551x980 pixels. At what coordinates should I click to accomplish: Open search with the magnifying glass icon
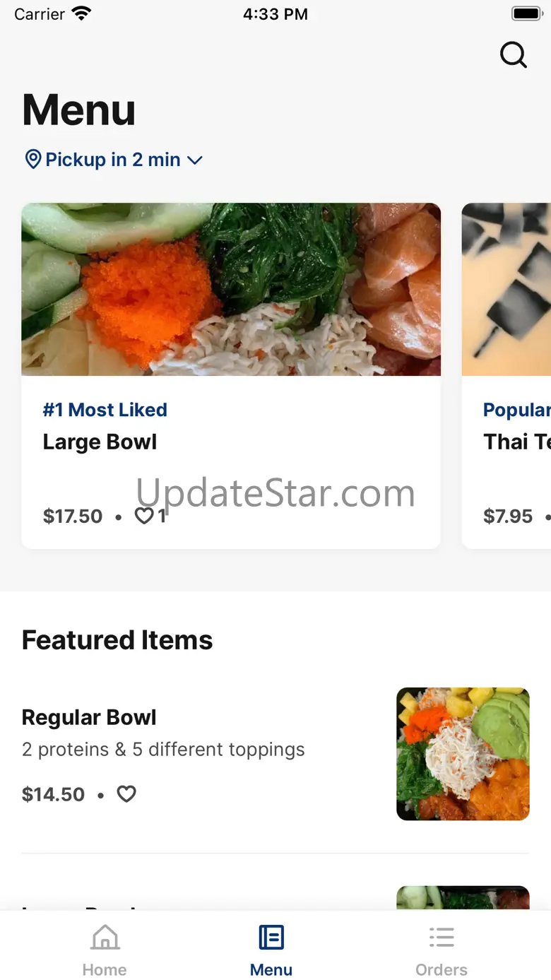click(514, 54)
